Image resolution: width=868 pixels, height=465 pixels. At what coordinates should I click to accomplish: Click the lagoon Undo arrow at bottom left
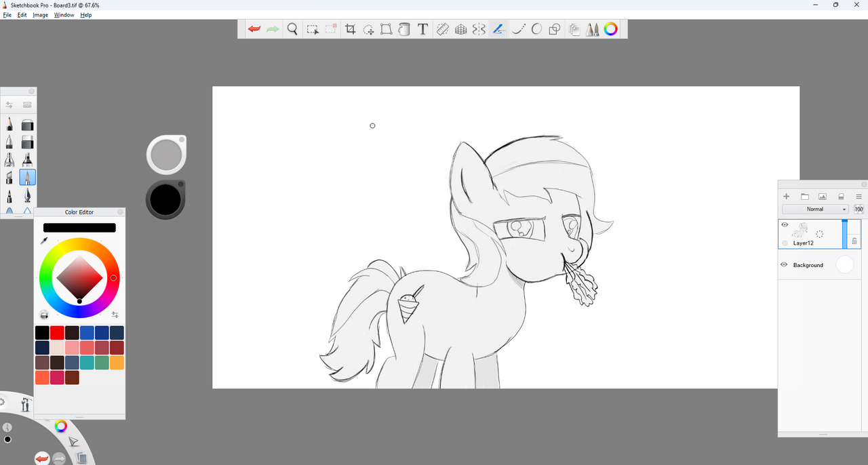tap(41, 459)
